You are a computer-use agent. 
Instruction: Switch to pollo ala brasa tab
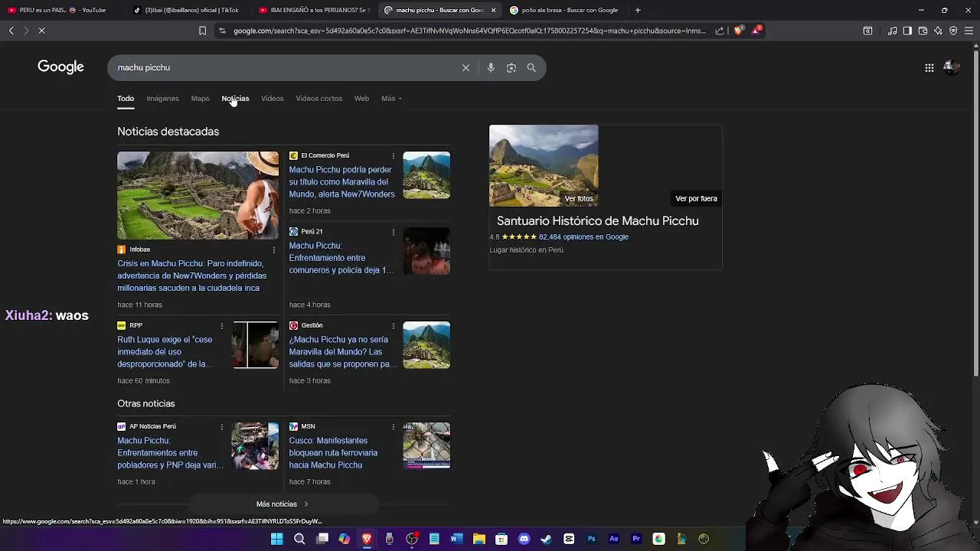(x=564, y=10)
